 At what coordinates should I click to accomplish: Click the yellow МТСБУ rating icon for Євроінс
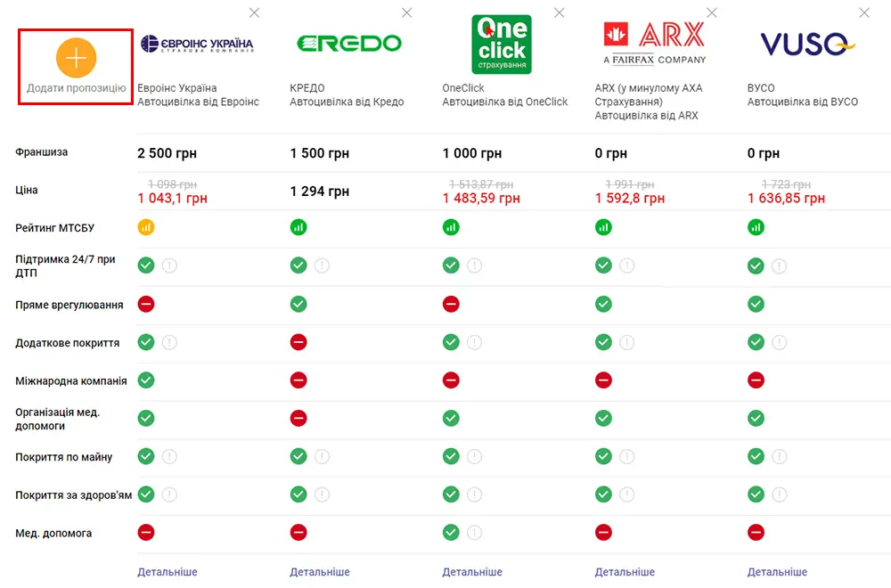[x=146, y=227]
